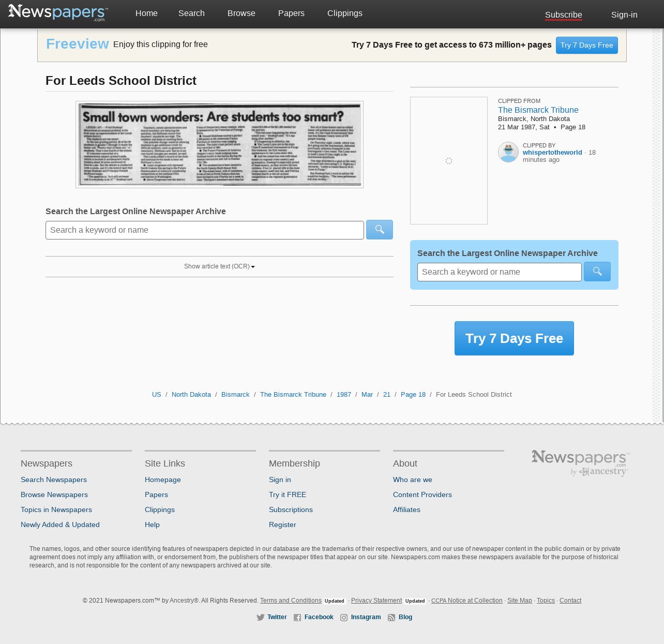Focus the sidebar keyword search field
This screenshot has width=664, height=644.
pos(500,272)
